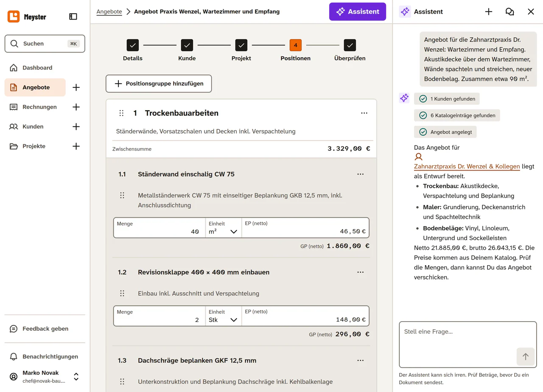Screen dimensions: 543x392
Task: Collapse the sidebar with panel toggle icon
Action: pos(73,17)
